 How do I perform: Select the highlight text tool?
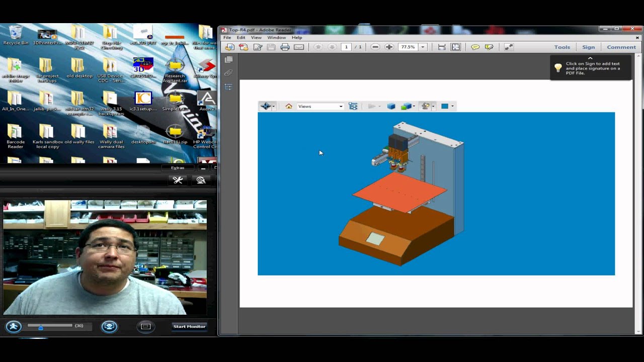489,47
